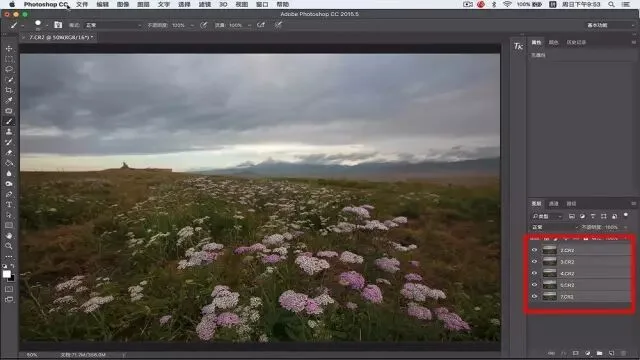Select the Type tool
This screenshot has width=640, height=360.
9,204
